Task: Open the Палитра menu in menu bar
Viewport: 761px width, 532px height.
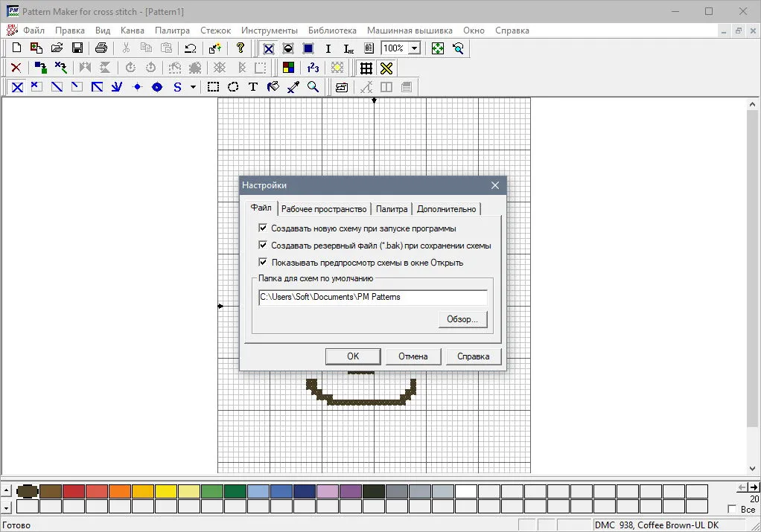Action: pos(172,31)
